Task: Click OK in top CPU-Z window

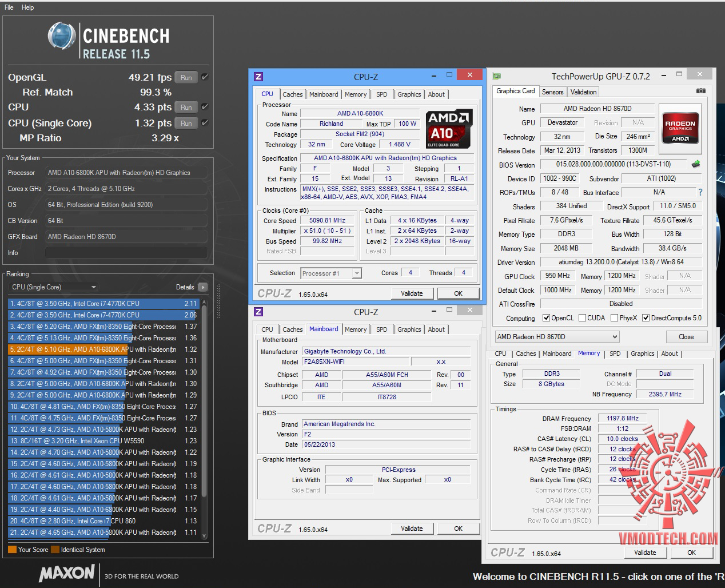Action: [x=458, y=293]
